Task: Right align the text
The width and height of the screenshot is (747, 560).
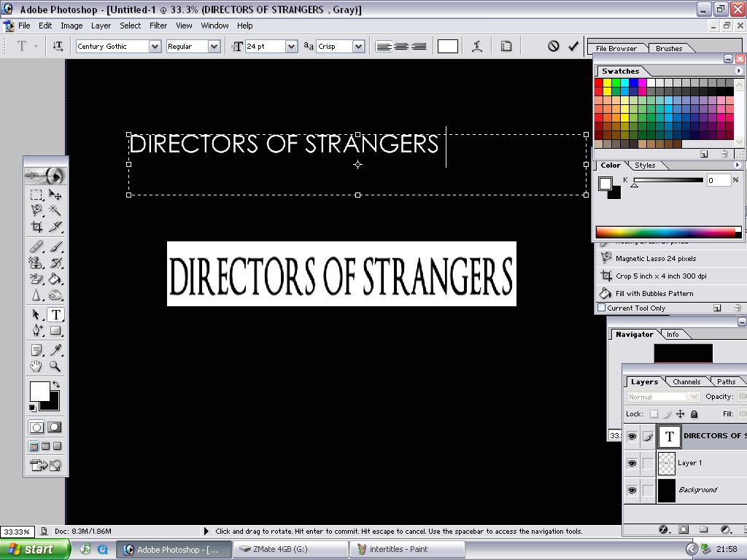Action: (419, 46)
